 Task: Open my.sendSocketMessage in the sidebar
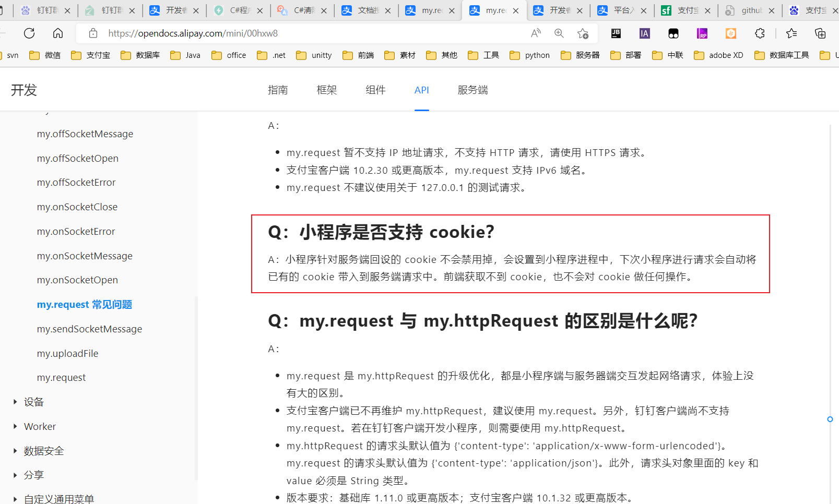pyautogui.click(x=89, y=329)
